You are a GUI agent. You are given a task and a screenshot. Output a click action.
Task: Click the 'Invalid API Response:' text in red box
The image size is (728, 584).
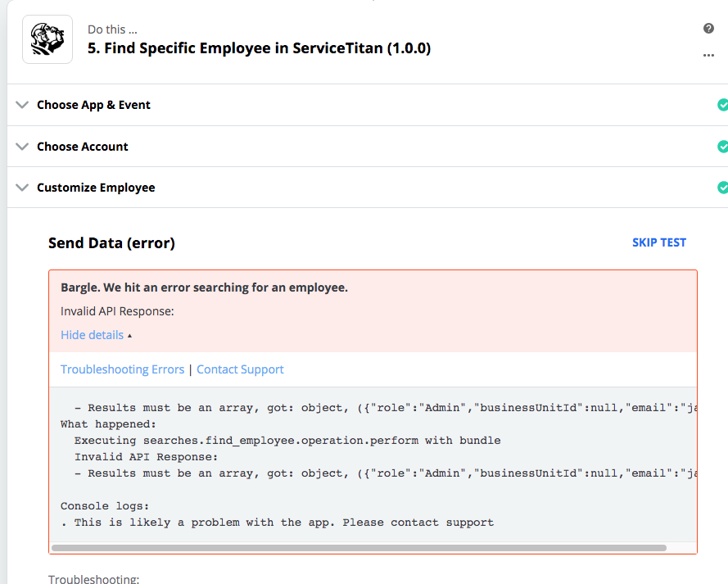pyautogui.click(x=117, y=311)
